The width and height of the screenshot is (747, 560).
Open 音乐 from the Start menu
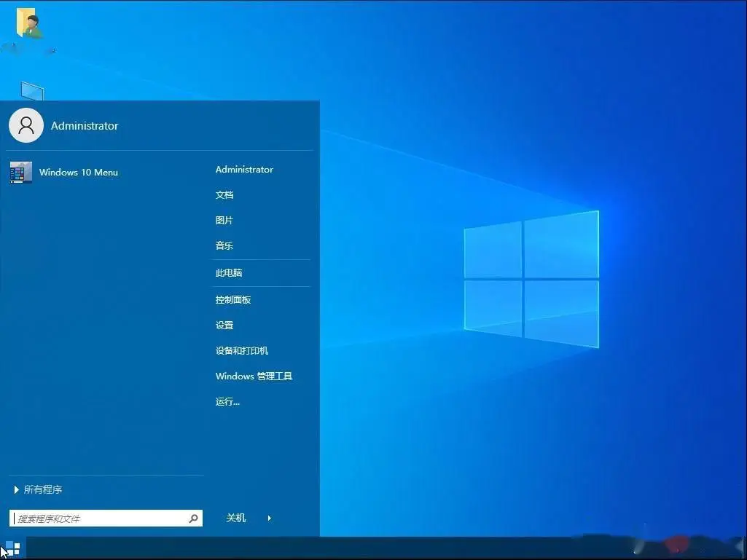(224, 245)
